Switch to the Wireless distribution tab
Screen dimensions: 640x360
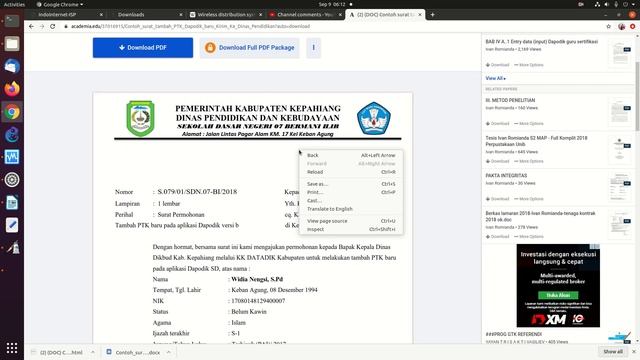(x=224, y=15)
